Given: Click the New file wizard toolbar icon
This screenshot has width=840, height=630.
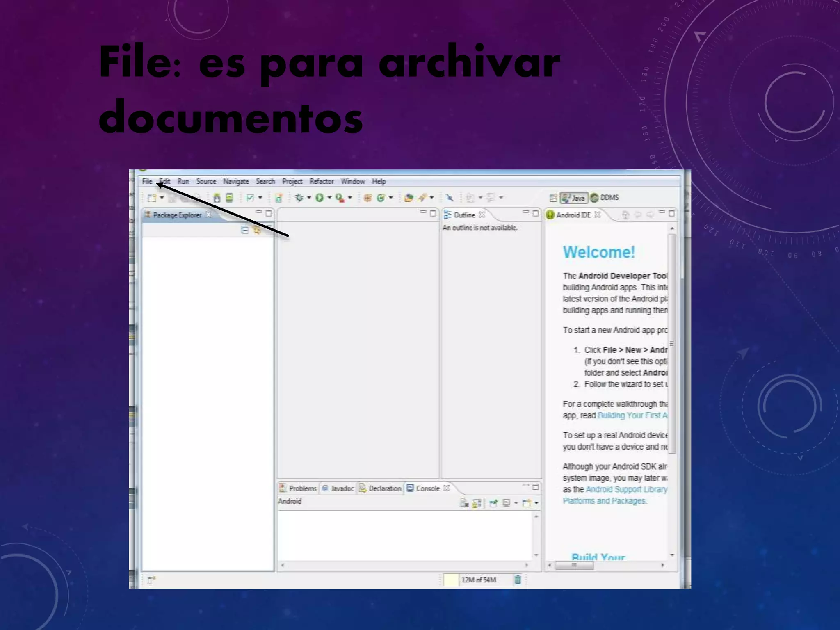Looking at the screenshot, I should pos(152,198).
